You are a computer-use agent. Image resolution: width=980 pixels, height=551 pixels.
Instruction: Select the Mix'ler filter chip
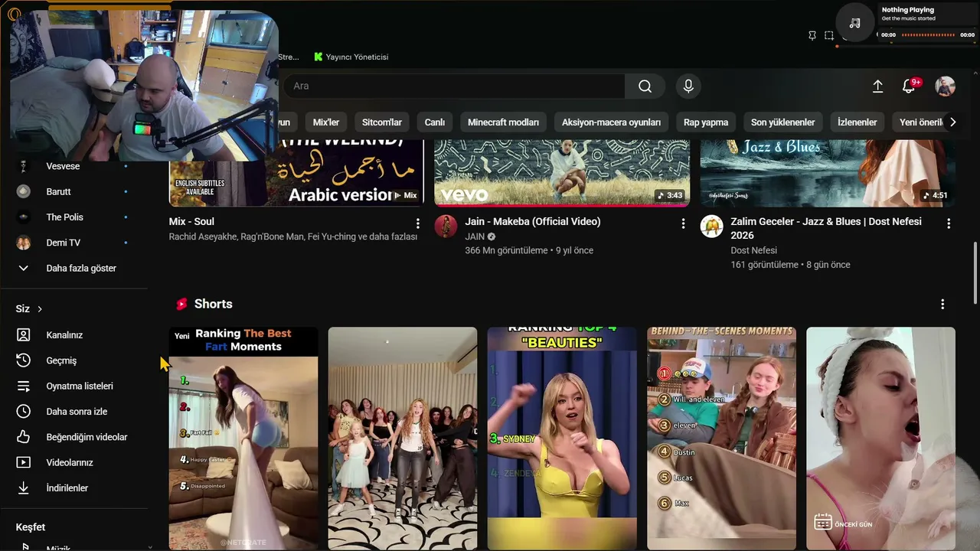(326, 122)
